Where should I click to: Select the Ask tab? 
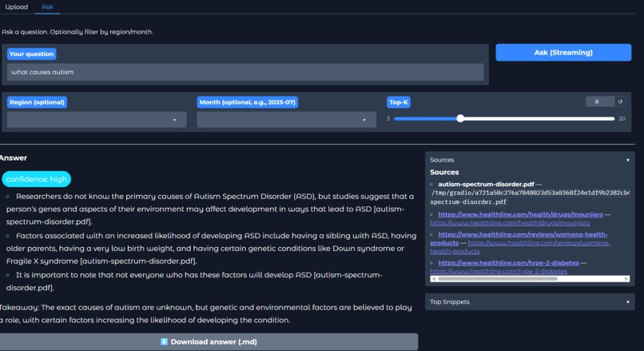click(47, 7)
